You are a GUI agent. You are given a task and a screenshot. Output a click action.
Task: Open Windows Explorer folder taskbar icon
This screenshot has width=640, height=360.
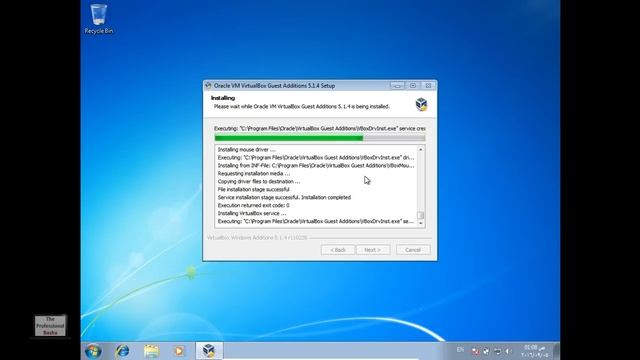click(x=151, y=351)
